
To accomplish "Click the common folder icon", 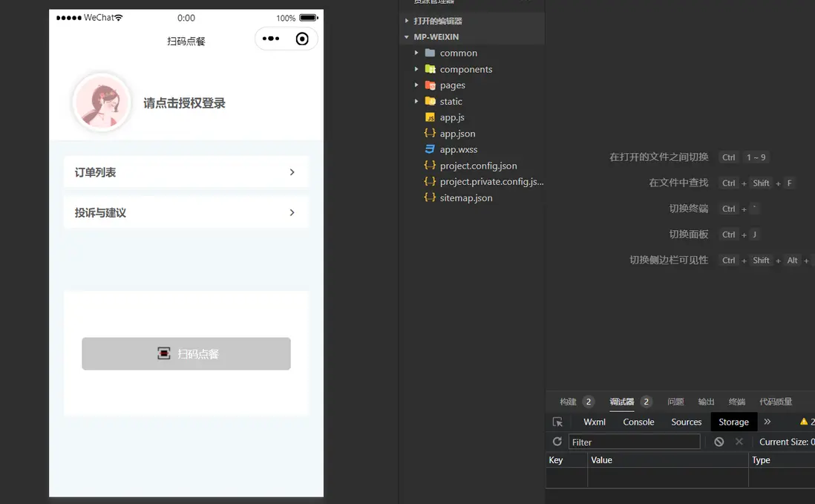I will 430,53.
